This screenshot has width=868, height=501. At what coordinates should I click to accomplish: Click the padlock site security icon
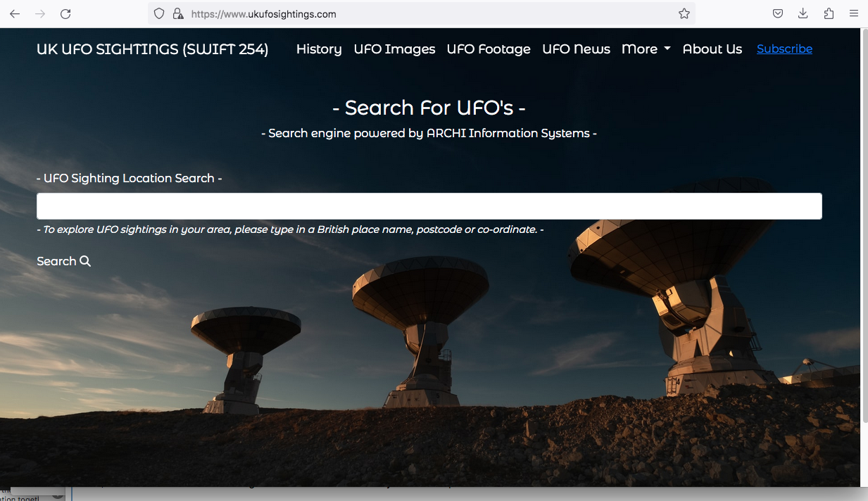pos(177,14)
